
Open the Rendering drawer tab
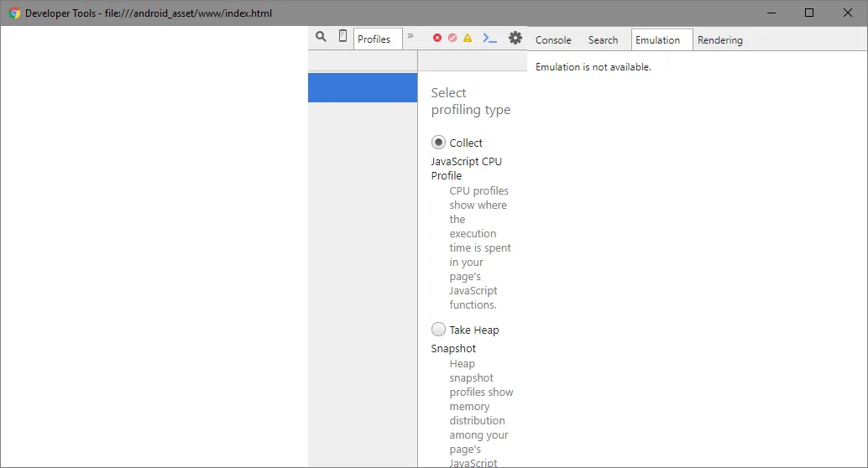(x=719, y=39)
